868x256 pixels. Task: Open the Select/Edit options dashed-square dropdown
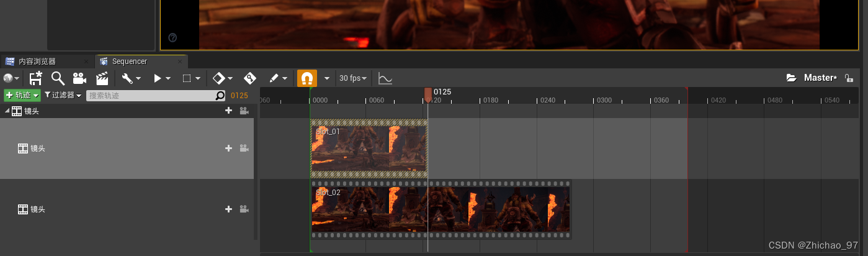191,78
